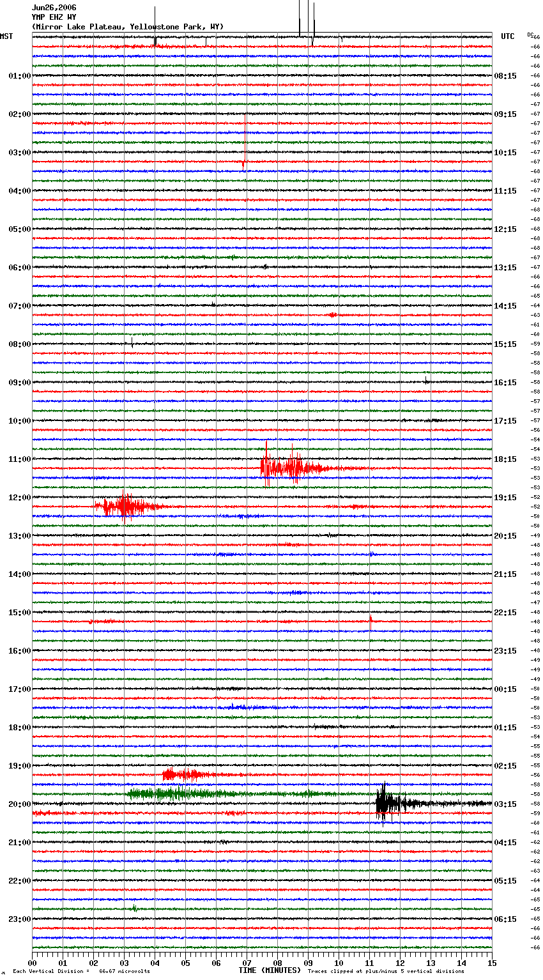Viewport: 543px width, 980px height.
Task: Click minute tick '03' on the bottom axis
Action: (124, 963)
